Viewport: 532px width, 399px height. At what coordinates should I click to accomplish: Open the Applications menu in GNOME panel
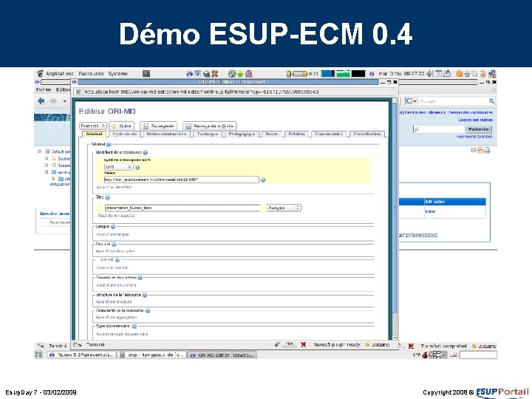coord(60,74)
